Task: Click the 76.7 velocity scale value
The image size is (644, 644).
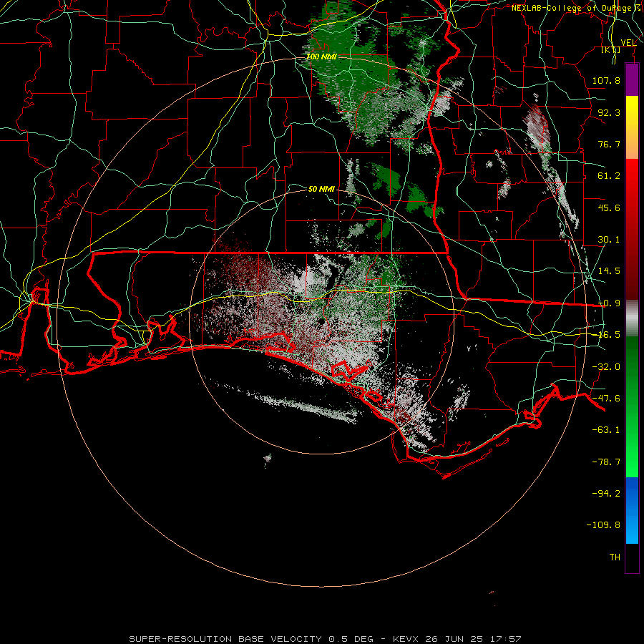Action: (609, 144)
